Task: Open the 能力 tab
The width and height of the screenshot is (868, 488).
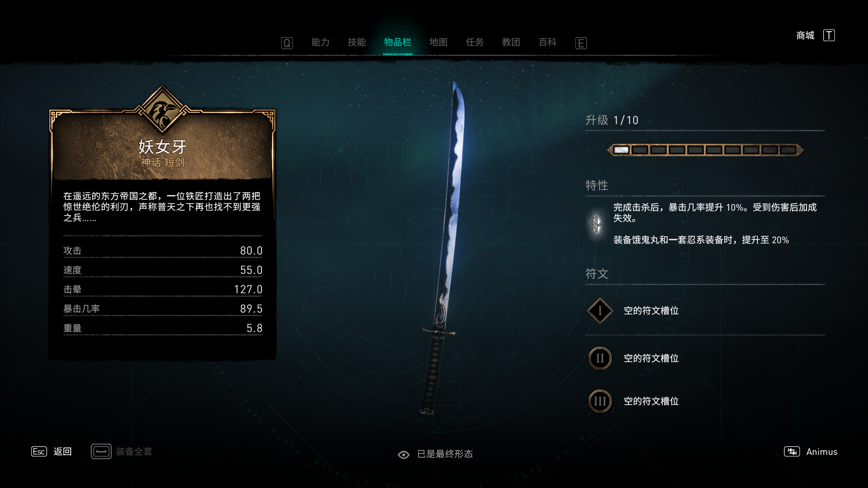Action: point(321,42)
